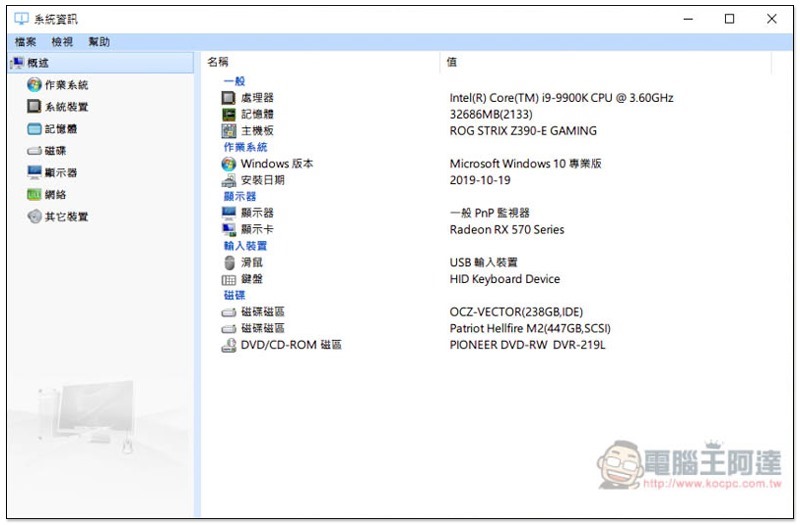Click the 2019-10-19 install date value
The width and height of the screenshot is (800, 525).
coord(480,180)
